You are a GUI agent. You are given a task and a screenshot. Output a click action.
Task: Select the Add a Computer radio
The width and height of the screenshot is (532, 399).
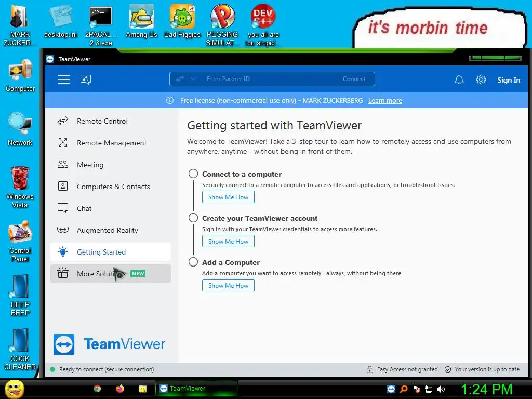point(193,262)
